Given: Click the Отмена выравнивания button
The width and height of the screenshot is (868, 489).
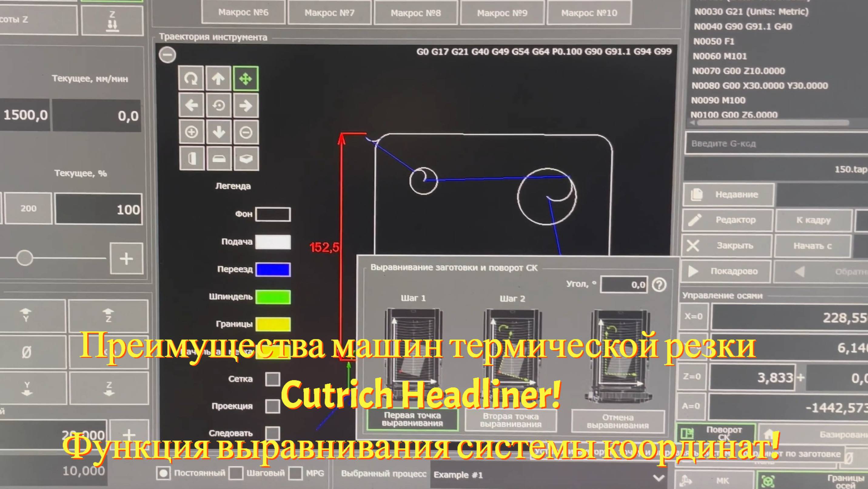Looking at the screenshot, I should (x=618, y=421).
